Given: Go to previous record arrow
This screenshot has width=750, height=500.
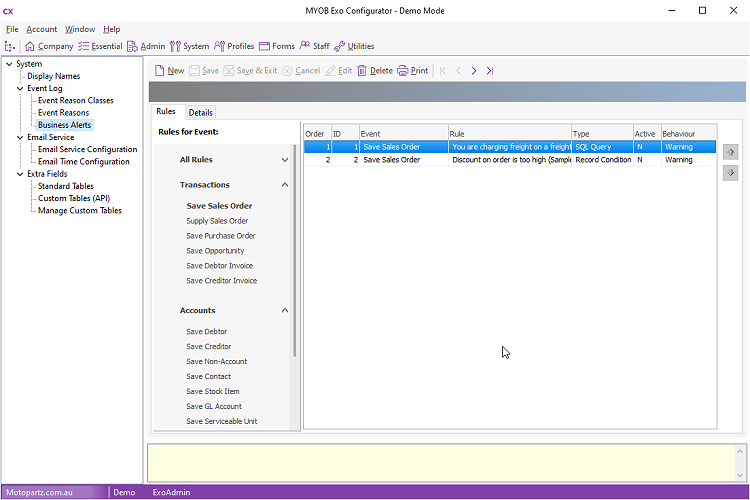Looking at the screenshot, I should pos(458,71).
